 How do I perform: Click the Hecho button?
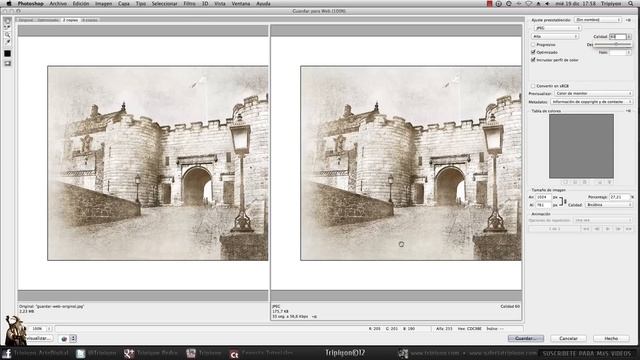click(x=611, y=339)
